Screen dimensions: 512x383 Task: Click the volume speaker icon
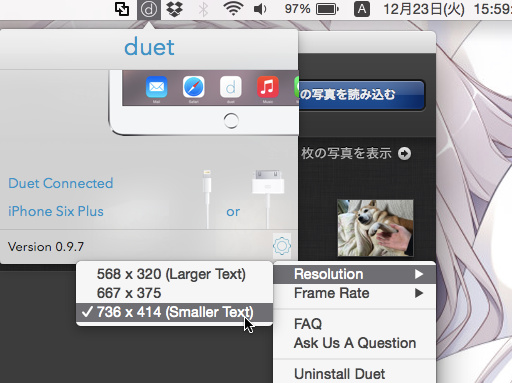260,9
